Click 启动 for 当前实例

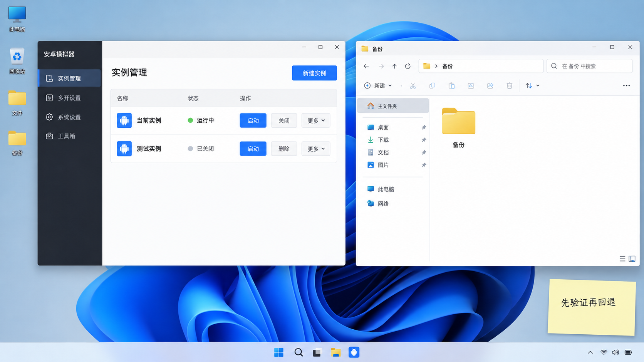[x=253, y=120]
